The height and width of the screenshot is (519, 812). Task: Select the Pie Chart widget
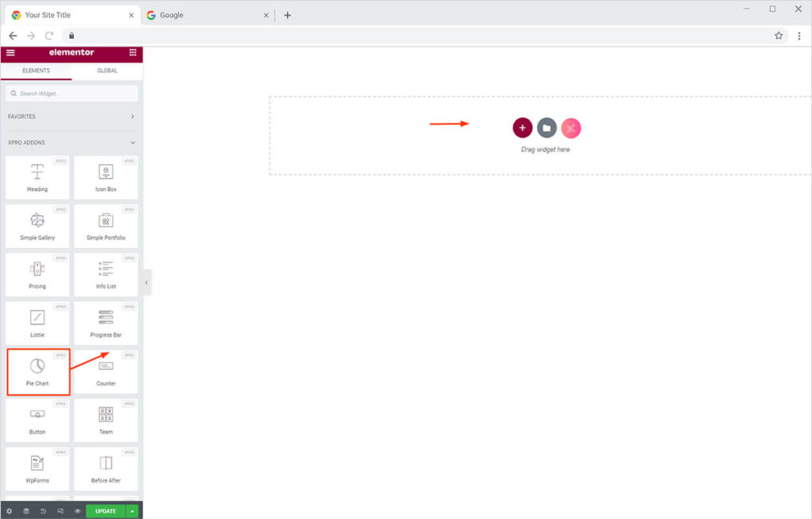tap(37, 372)
